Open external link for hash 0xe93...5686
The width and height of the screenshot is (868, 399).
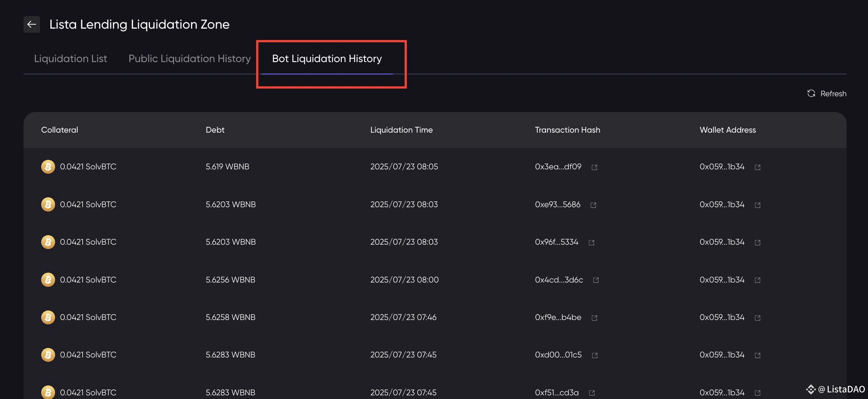(593, 205)
